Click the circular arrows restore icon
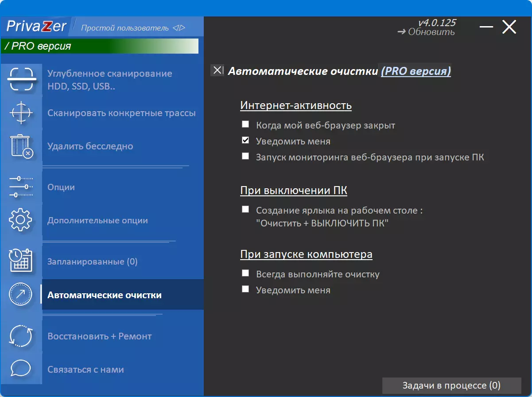 coord(21,336)
